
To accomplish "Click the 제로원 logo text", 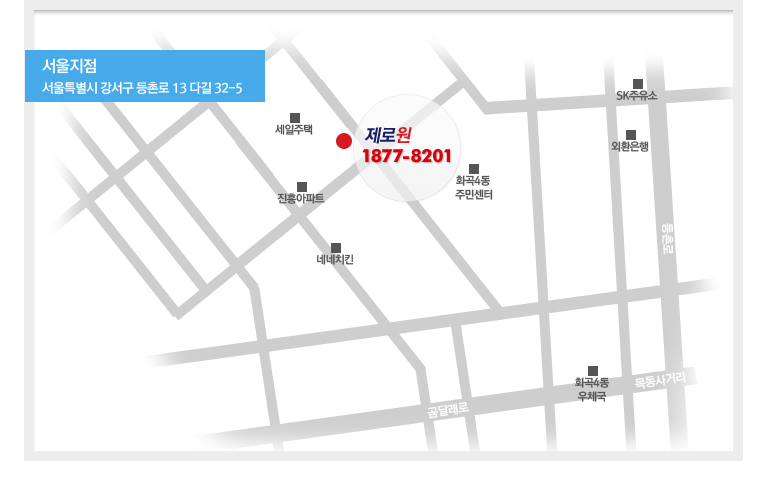I will [389, 135].
